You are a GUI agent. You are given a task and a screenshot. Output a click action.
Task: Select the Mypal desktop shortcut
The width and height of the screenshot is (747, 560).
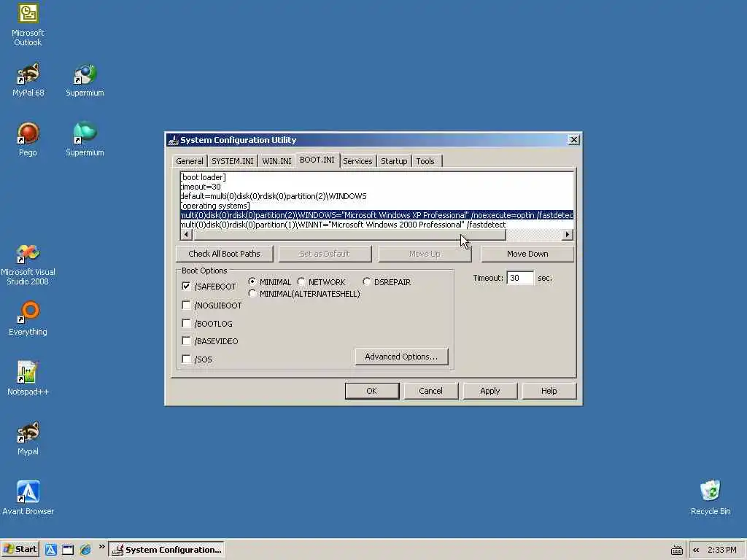click(28, 438)
